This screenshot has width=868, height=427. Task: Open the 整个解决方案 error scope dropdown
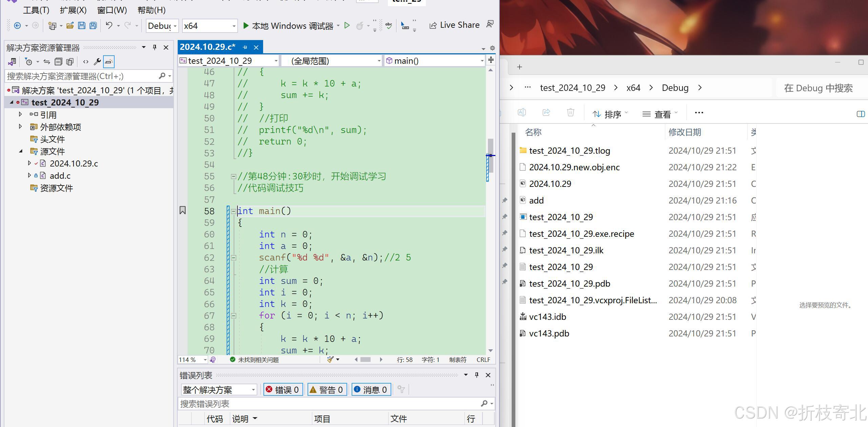pyautogui.click(x=219, y=390)
